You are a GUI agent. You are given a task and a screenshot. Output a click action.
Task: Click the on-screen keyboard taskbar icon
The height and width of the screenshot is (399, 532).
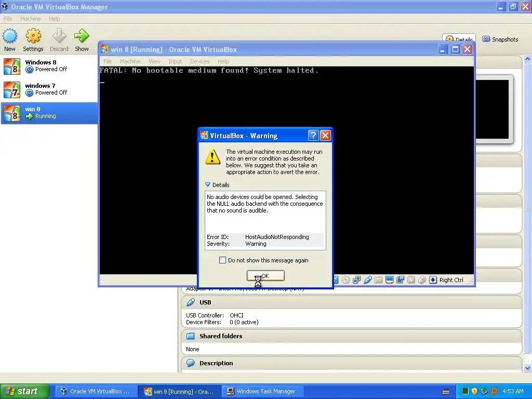pos(446,392)
